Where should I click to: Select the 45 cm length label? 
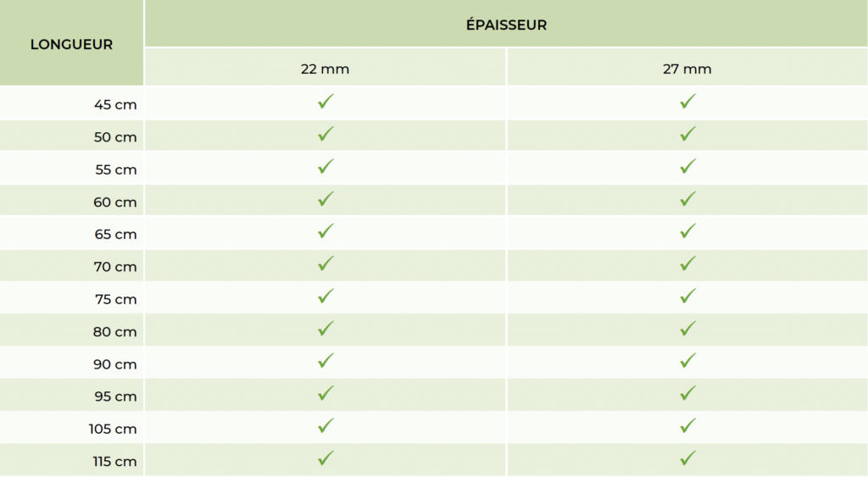pyautogui.click(x=115, y=105)
